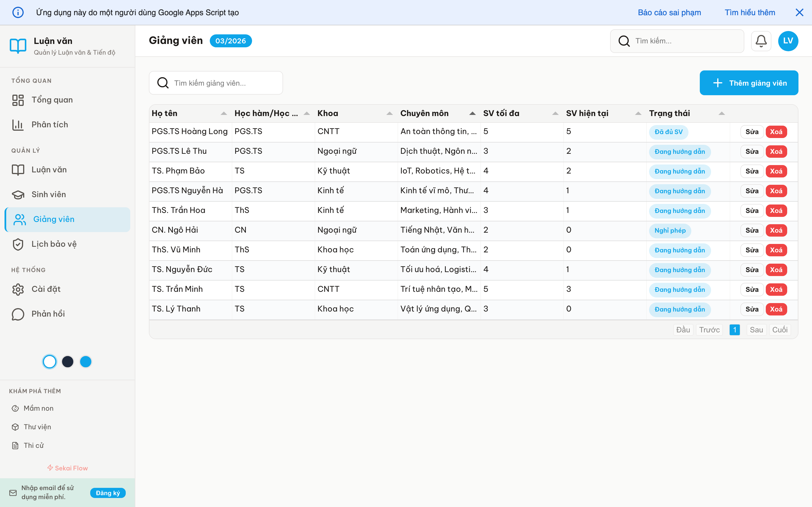Open Lịch bảo vệ shield icon
Image resolution: width=812 pixels, height=507 pixels.
(x=18, y=244)
